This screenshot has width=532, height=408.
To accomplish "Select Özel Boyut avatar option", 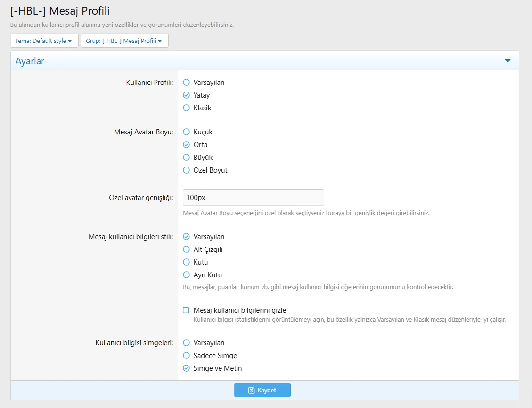I will click(186, 170).
